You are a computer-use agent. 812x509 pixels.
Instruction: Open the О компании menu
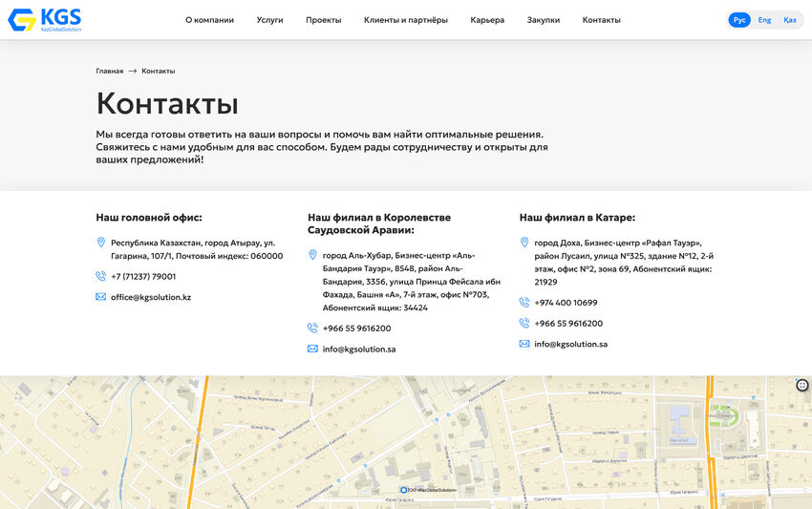coord(209,20)
